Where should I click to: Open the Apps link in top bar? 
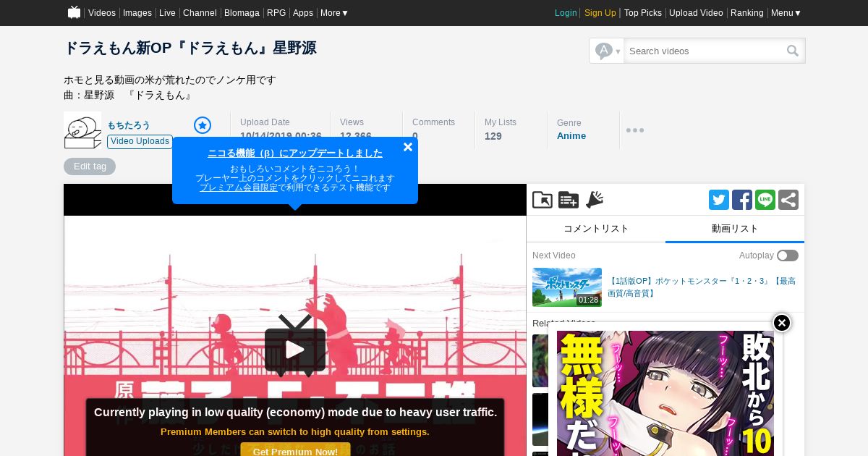tap(303, 13)
